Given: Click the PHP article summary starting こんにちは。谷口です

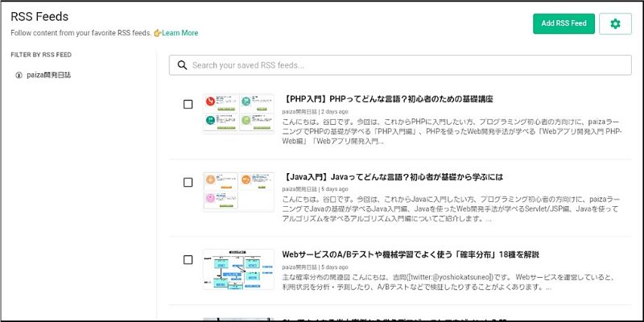Looking at the screenshot, I should tap(452, 131).
